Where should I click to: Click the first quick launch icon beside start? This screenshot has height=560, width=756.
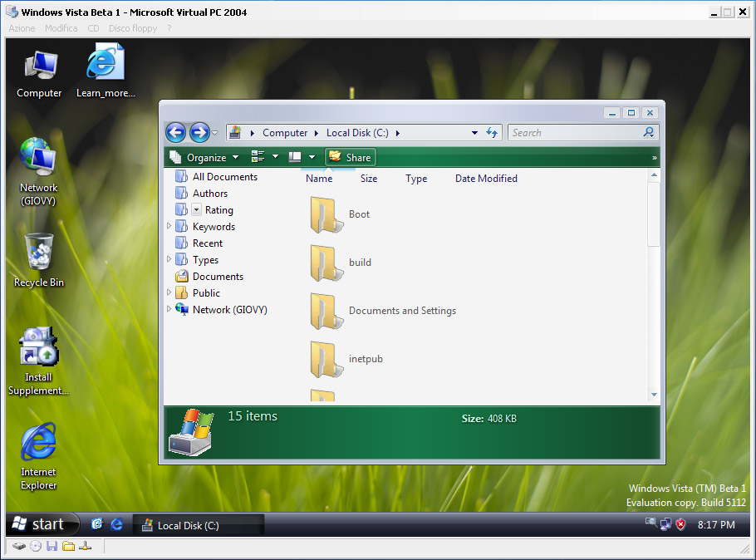coord(97,523)
